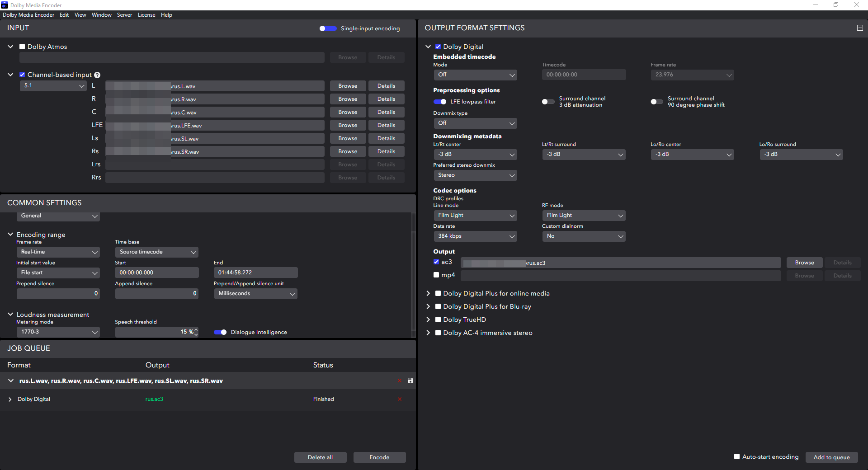The height and width of the screenshot is (470, 868).
Task: Open the RF mode Film Light dropdown
Action: point(584,216)
